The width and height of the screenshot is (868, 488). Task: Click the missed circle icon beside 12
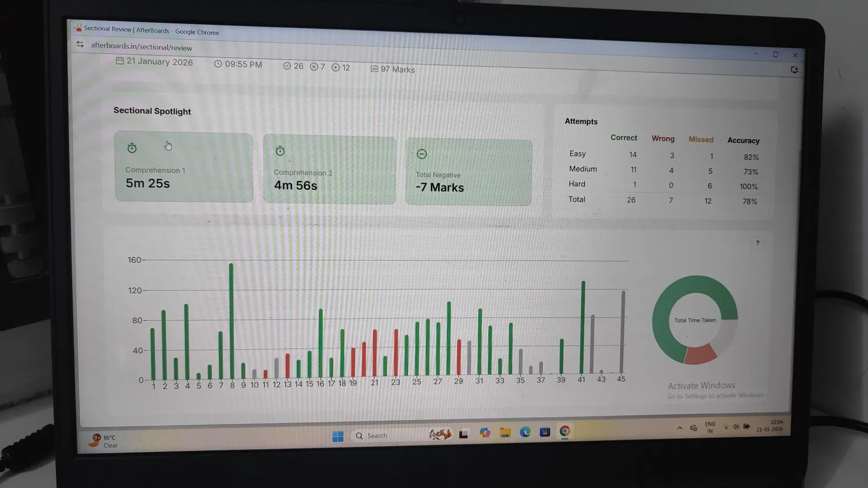335,67
